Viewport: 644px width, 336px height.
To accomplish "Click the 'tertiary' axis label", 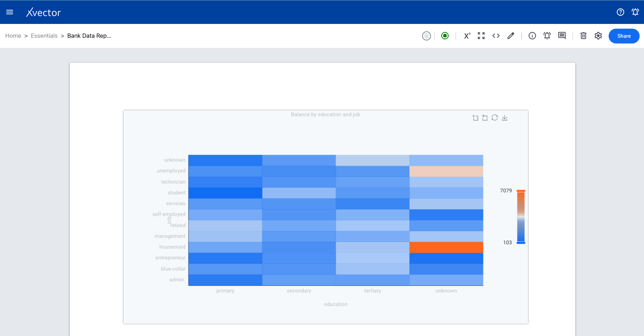I will [x=373, y=291].
